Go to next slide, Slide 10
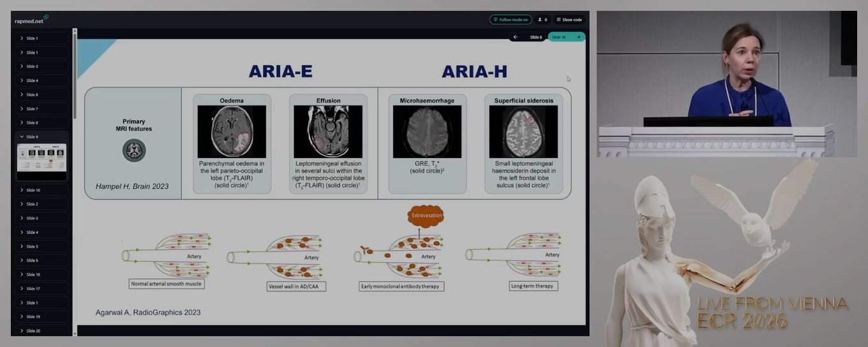Image resolution: width=868 pixels, height=347 pixels. pyautogui.click(x=565, y=37)
